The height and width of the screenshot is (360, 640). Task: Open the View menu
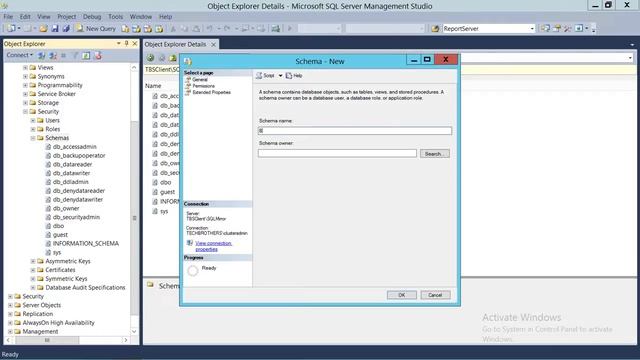point(44,17)
